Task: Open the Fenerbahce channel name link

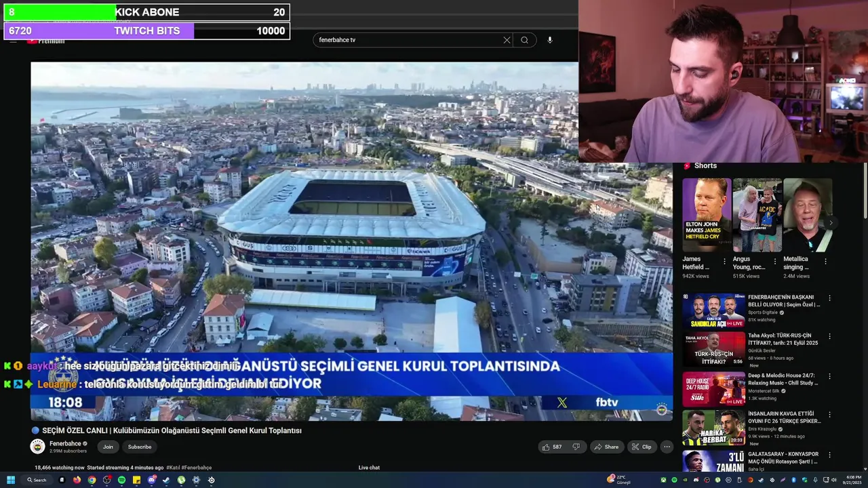Action: (x=65, y=444)
